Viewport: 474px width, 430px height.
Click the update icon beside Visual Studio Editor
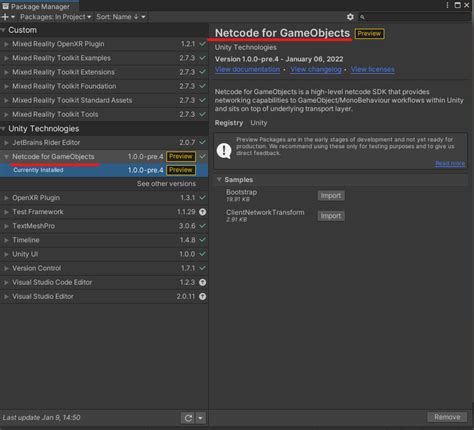point(202,296)
